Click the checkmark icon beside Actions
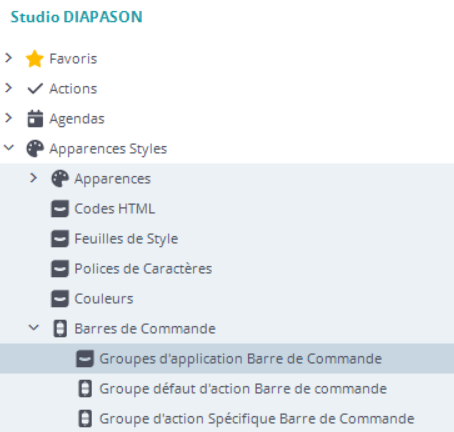The image size is (454, 432). [x=35, y=89]
